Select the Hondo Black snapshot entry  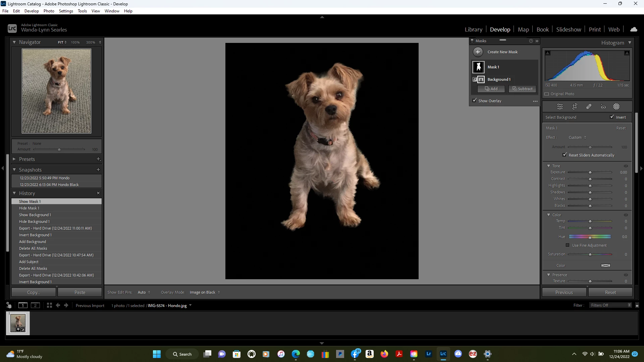[x=49, y=185]
